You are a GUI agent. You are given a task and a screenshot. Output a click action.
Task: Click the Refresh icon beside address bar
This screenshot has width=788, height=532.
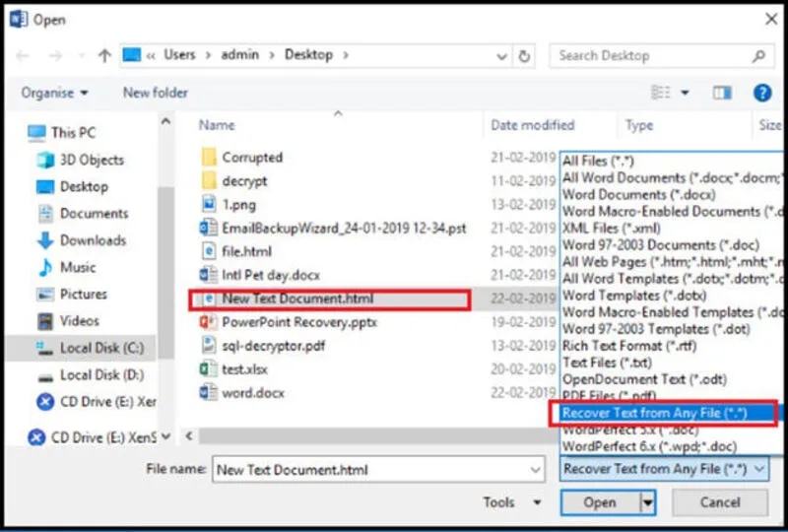(525, 56)
